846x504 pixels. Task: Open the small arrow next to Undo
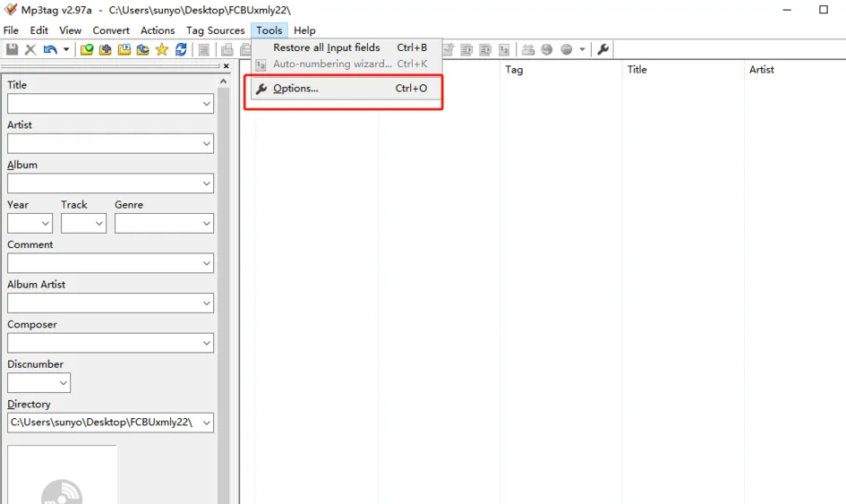pos(66,49)
